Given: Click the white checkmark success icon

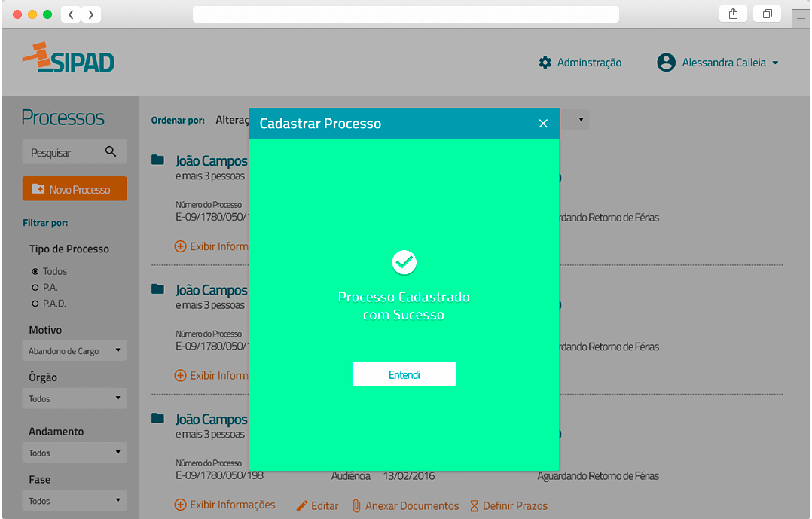Looking at the screenshot, I should [404, 262].
